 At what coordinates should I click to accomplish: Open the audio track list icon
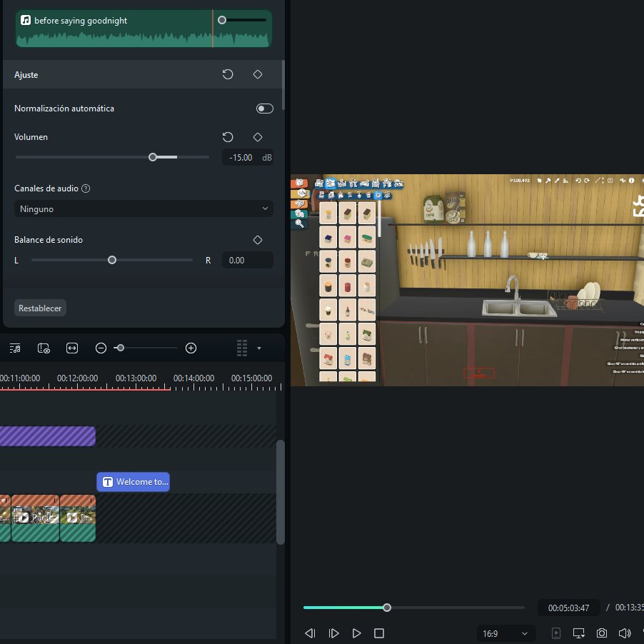[15, 348]
